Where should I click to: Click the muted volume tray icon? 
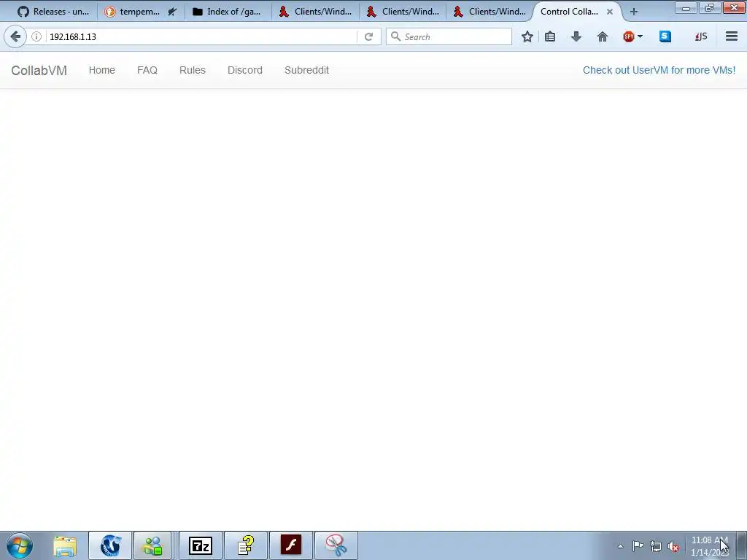click(673, 546)
